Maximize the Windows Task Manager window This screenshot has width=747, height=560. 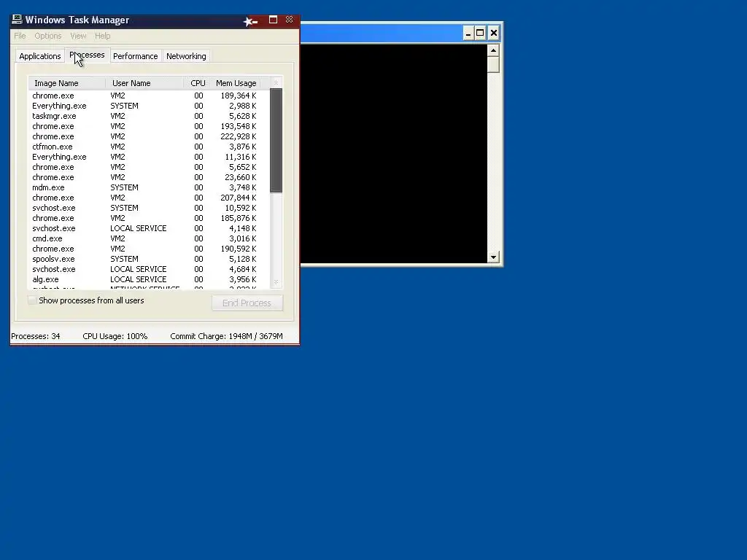click(x=273, y=20)
